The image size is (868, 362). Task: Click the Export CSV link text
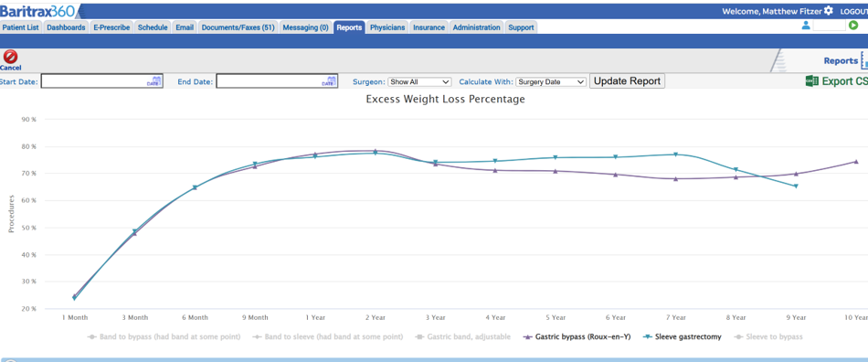[845, 81]
